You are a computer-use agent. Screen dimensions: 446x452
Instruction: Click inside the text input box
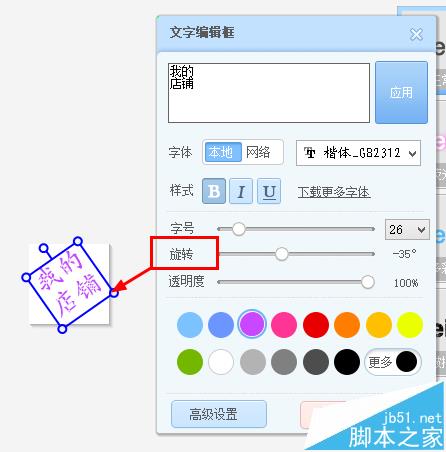pyautogui.click(x=269, y=93)
